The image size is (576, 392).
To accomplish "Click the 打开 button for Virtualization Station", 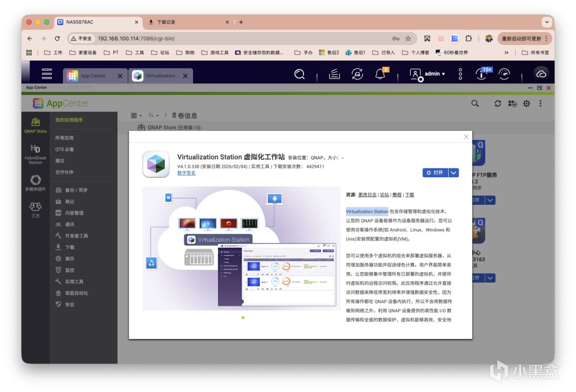I will pos(435,172).
